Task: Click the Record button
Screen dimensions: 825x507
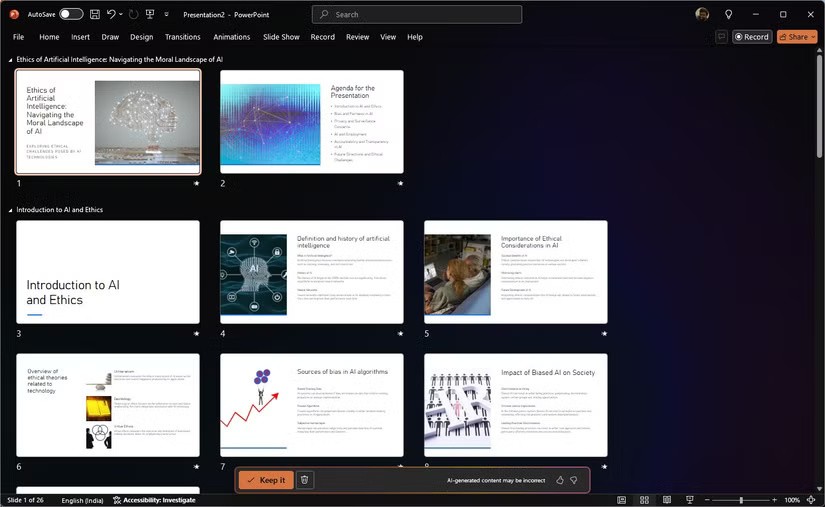Action: (752, 37)
